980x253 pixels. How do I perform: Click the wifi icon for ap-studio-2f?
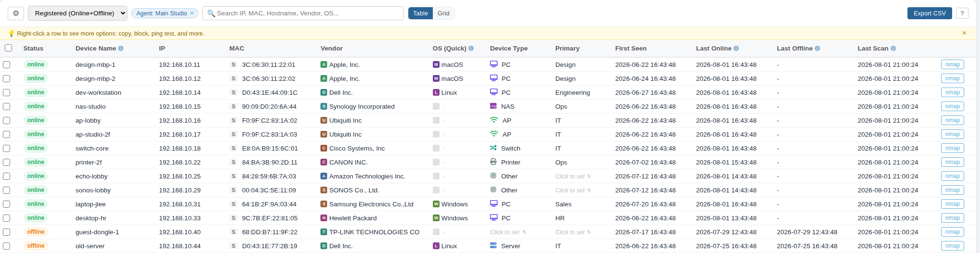[x=494, y=134]
